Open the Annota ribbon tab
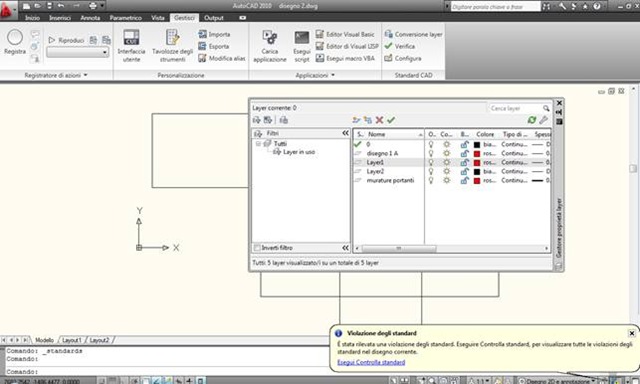The width and height of the screenshot is (640, 384). pyautogui.click(x=90, y=18)
